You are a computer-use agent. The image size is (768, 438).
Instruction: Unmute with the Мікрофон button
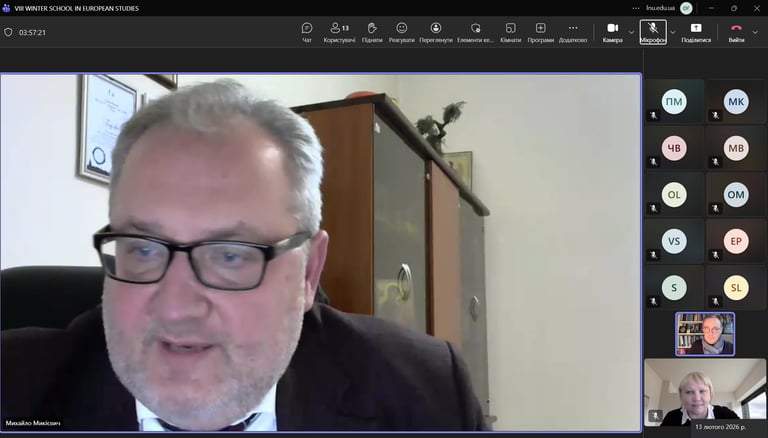tap(653, 32)
